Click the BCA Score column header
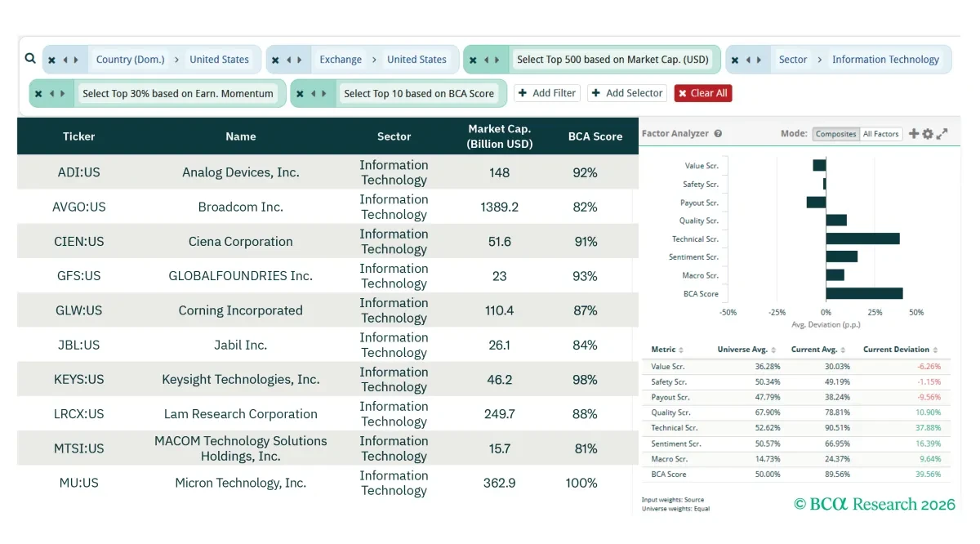980x544 pixels. click(x=595, y=136)
